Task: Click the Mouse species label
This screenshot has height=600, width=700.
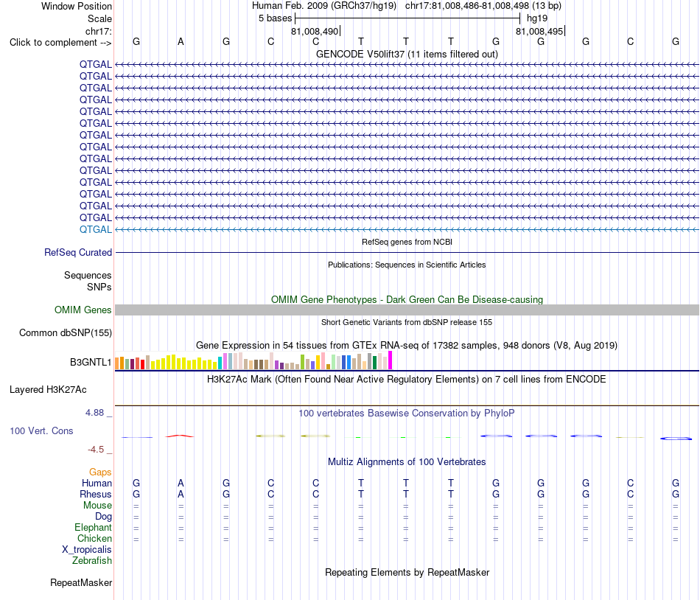Action: [x=97, y=505]
